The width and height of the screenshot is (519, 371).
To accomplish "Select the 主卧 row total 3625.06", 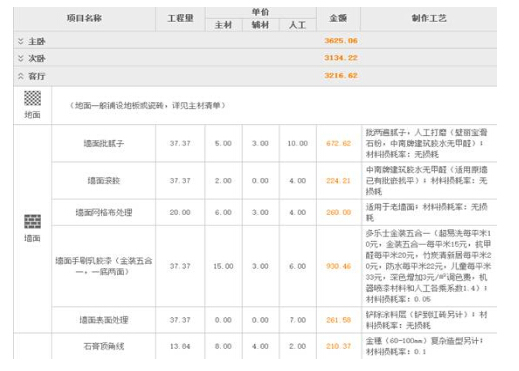I will point(341,41).
